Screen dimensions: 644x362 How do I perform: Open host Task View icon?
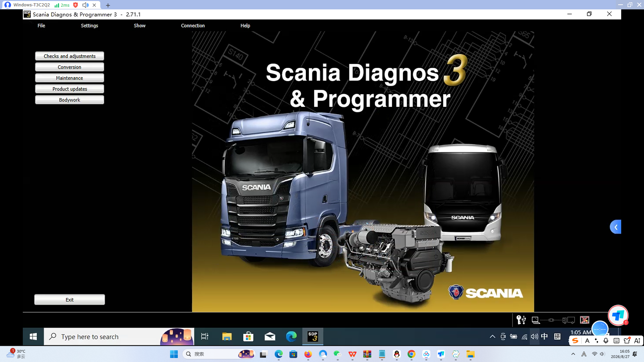(263, 354)
